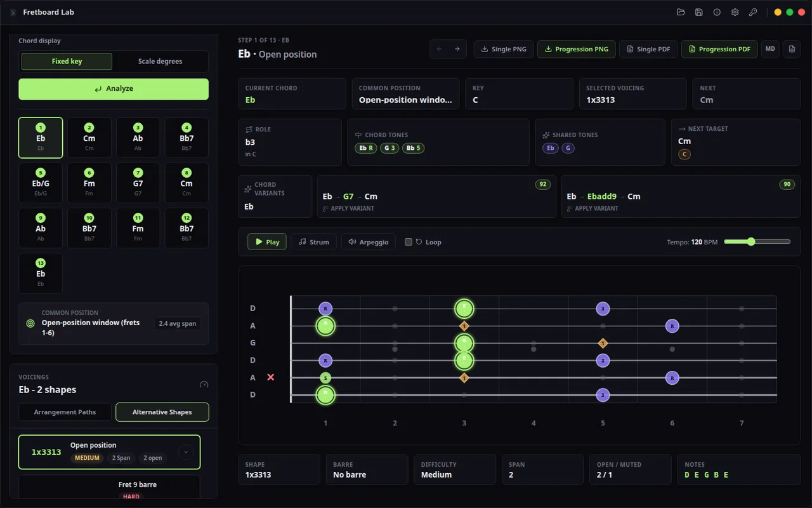Select chord 7 G7 in progression

point(138,183)
